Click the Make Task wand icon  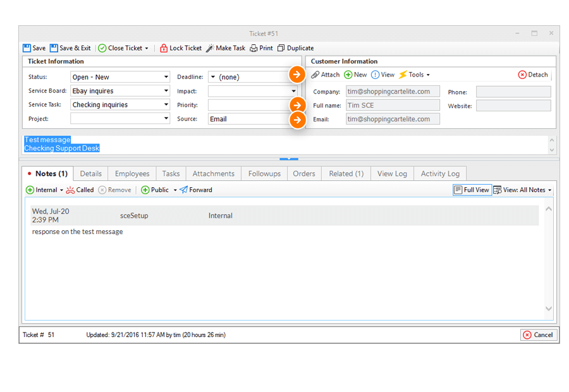click(x=210, y=48)
